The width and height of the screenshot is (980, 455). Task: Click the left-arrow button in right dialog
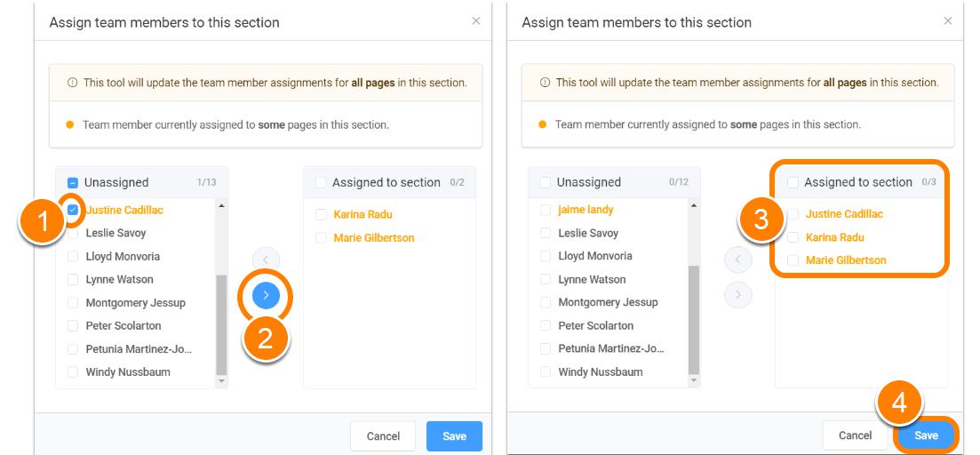pyautogui.click(x=738, y=259)
